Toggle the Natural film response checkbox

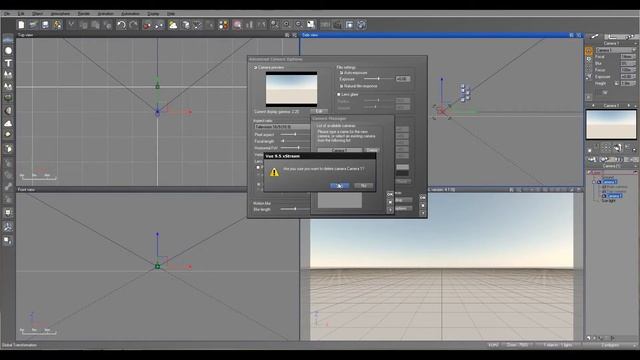click(342, 86)
